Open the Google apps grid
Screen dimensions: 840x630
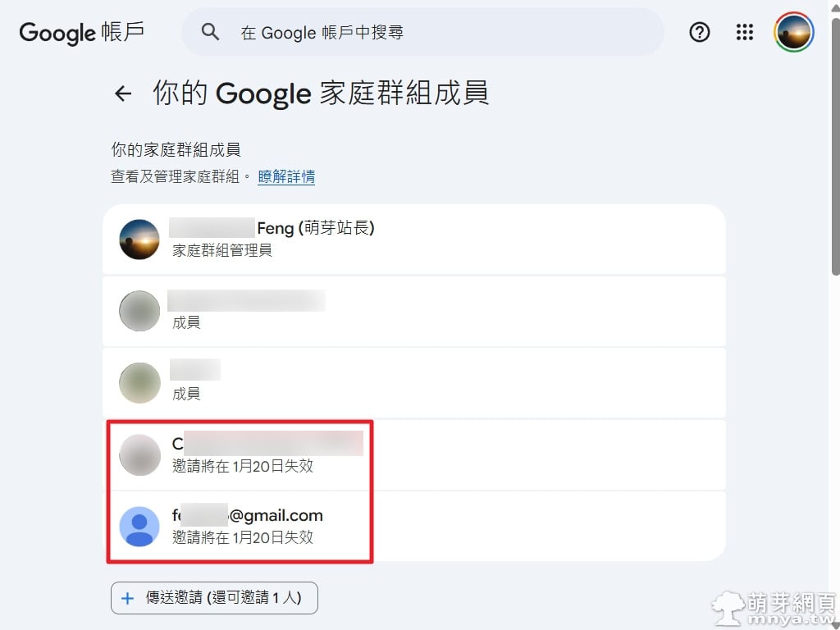tap(745, 32)
